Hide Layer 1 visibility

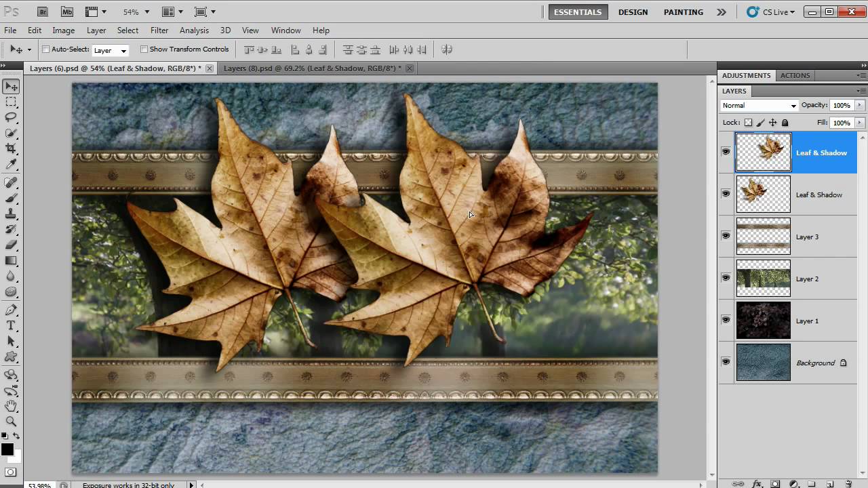coord(726,320)
